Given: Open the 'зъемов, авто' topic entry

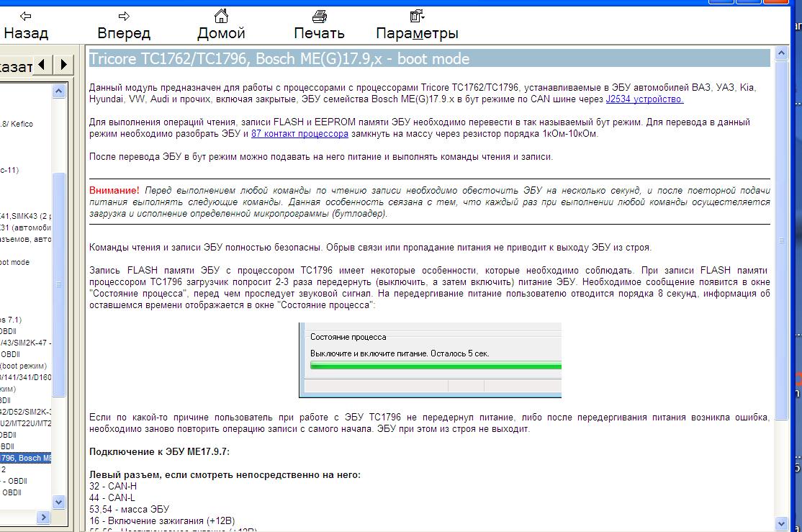Looking at the screenshot, I should pos(26,239).
